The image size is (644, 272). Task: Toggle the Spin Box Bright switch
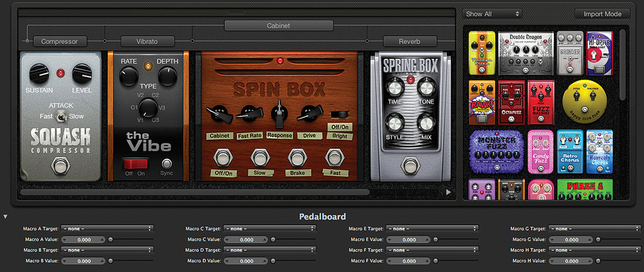pyautogui.click(x=339, y=114)
